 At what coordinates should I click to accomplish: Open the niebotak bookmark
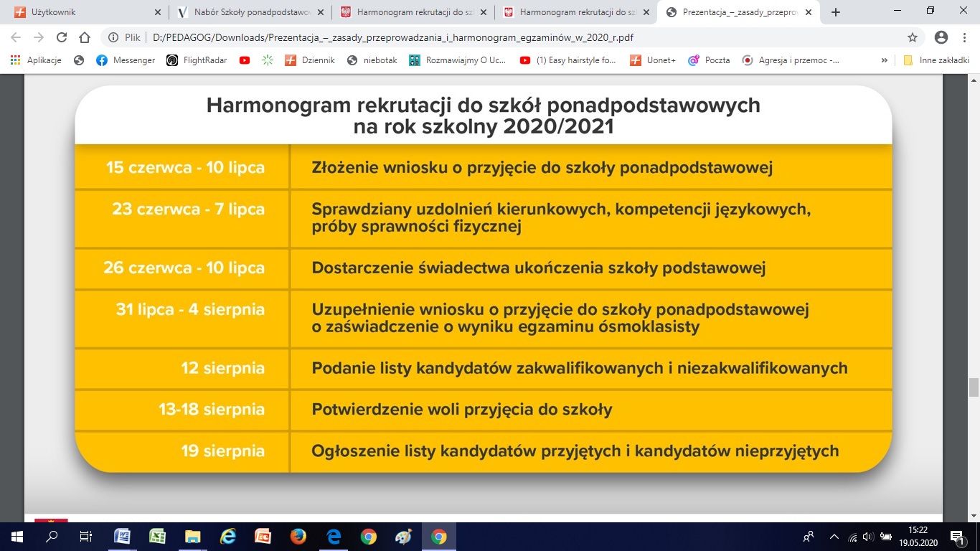click(x=372, y=60)
